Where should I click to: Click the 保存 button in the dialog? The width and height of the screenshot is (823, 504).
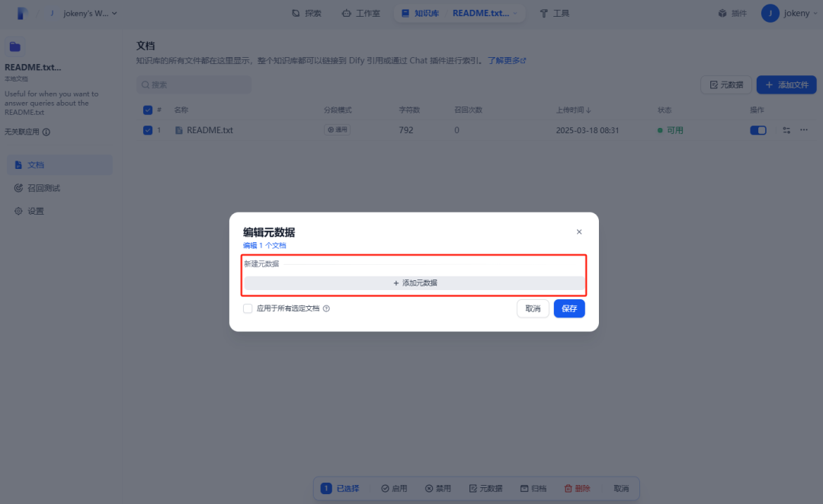(x=569, y=308)
